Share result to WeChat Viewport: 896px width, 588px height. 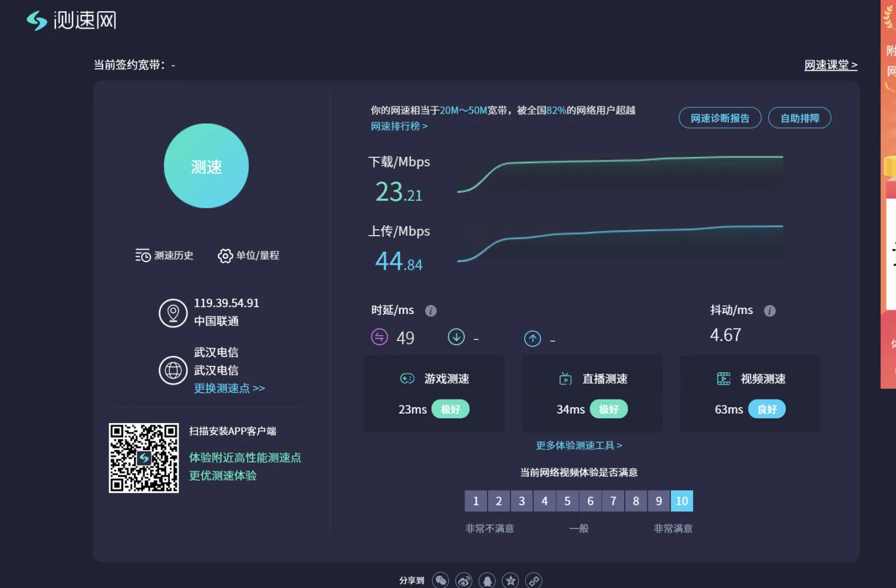[440, 580]
